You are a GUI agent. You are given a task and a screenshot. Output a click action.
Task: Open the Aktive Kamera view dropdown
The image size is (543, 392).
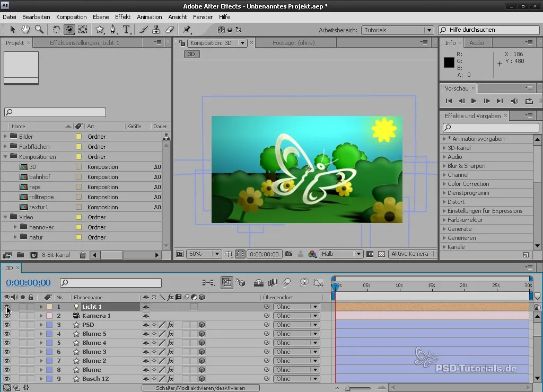coord(413,254)
